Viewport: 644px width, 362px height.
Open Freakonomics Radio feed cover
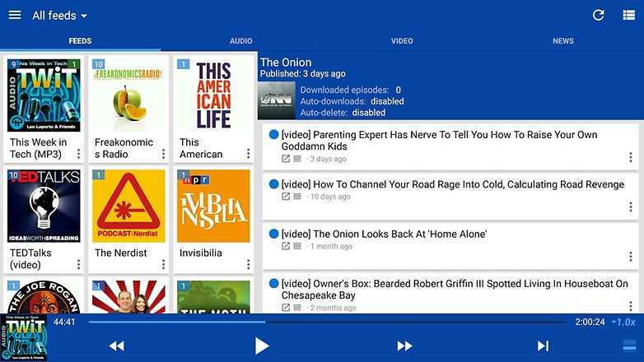(128, 95)
